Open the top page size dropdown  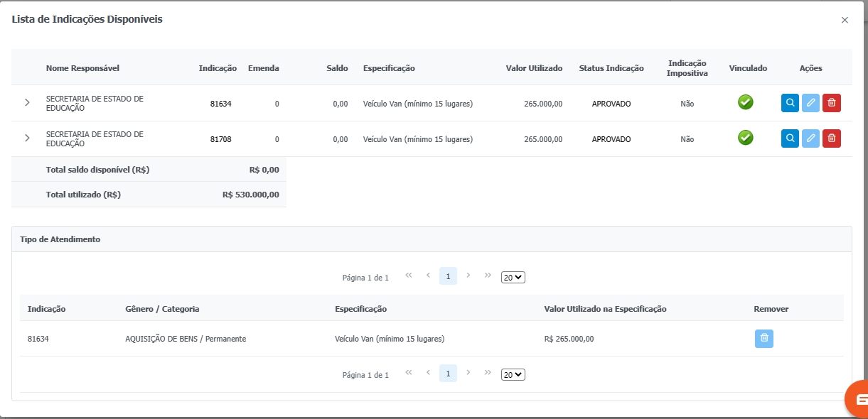pyautogui.click(x=513, y=277)
